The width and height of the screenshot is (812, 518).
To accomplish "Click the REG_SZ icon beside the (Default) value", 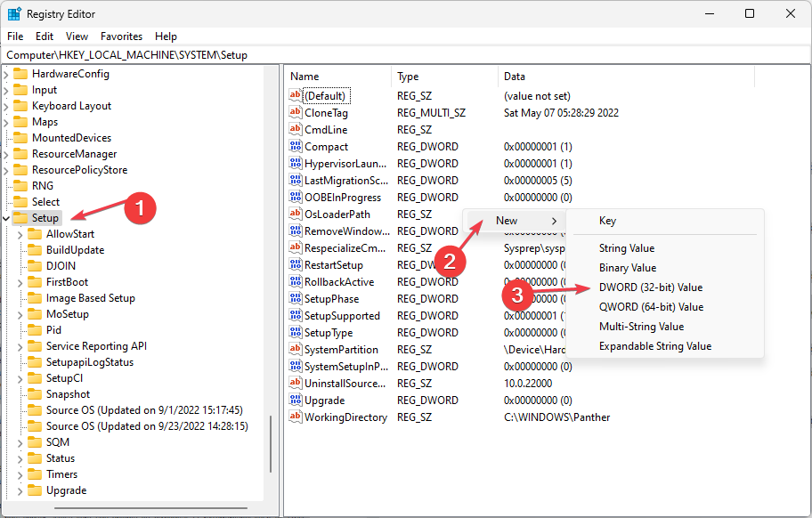I will click(296, 95).
